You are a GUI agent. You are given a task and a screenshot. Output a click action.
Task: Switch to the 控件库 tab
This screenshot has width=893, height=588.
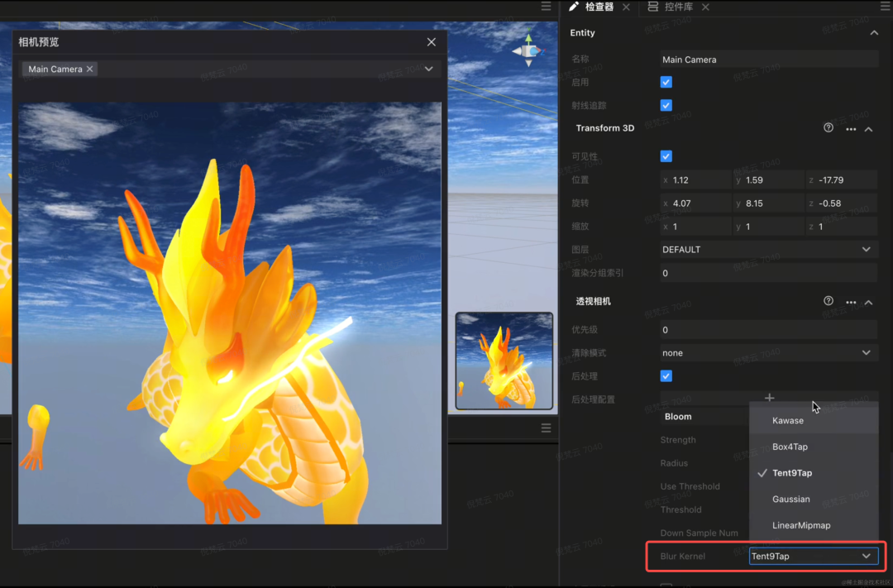(x=677, y=7)
